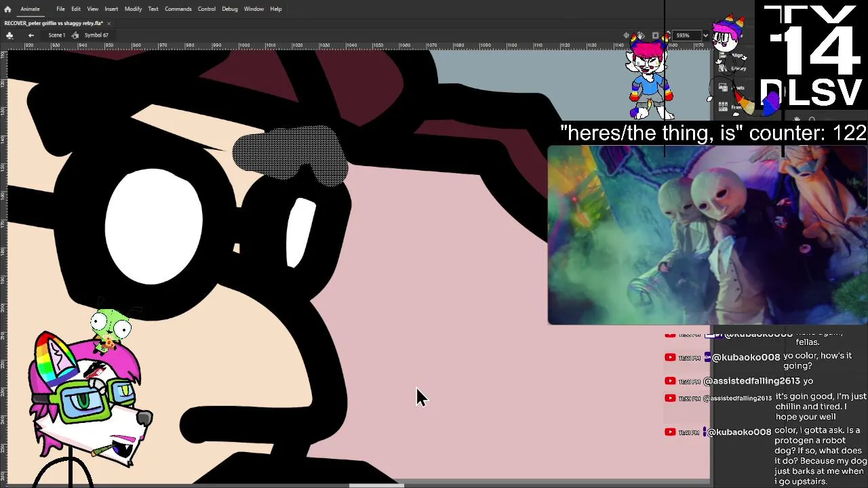Click the Home icon in Animate
The height and width of the screenshot is (488, 868).
tap(7, 9)
